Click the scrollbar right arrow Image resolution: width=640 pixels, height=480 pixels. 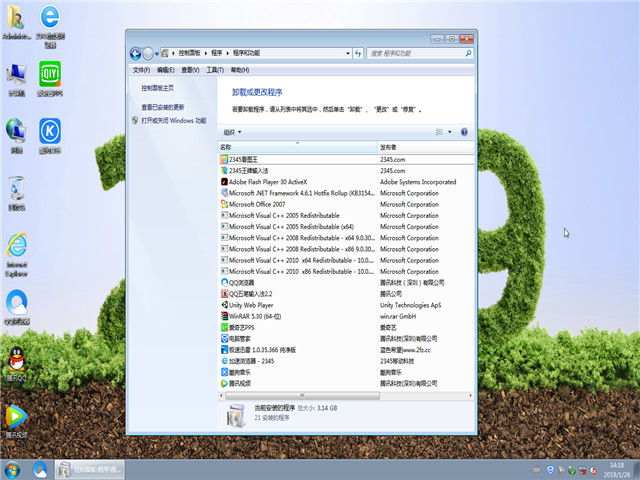coord(470,396)
